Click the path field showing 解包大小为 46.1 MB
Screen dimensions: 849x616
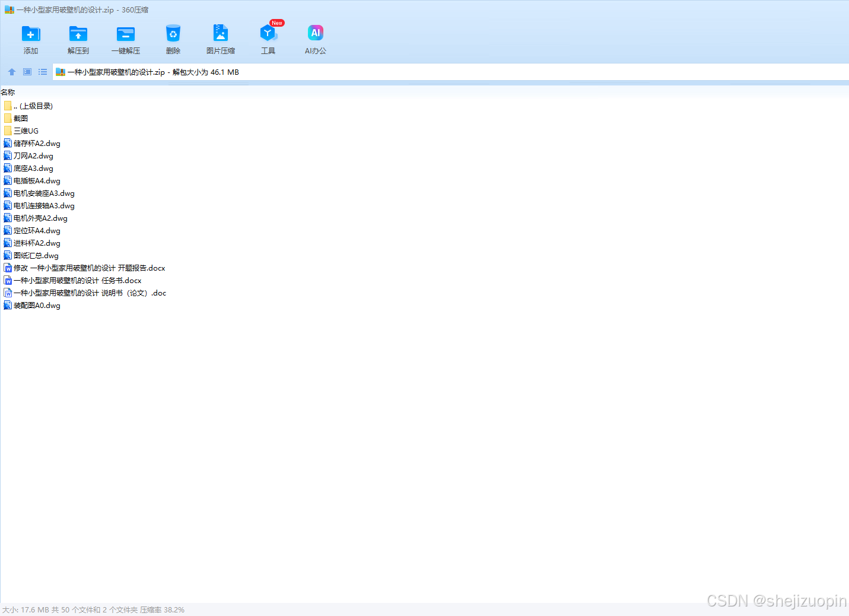click(451, 72)
